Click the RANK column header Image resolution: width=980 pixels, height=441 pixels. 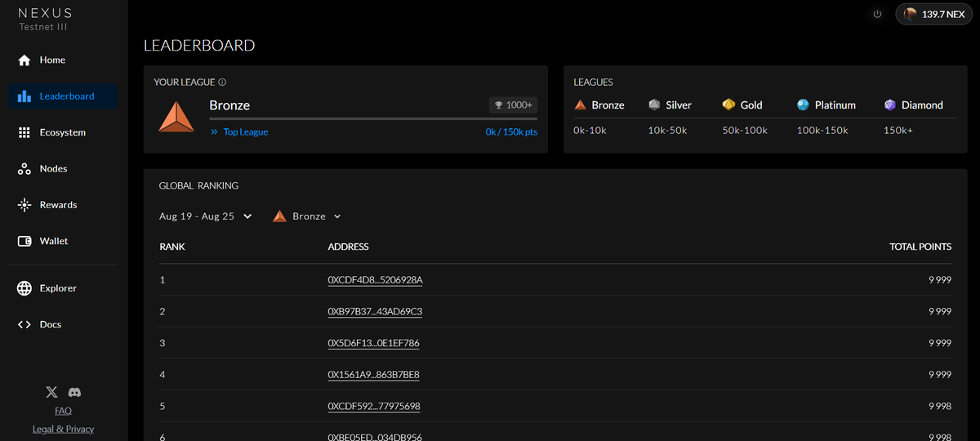click(172, 247)
